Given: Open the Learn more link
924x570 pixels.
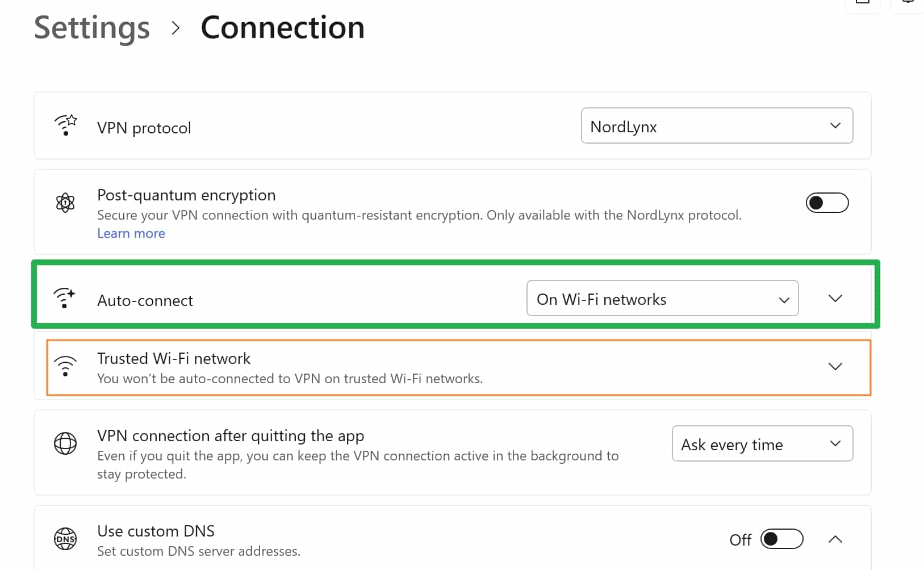Looking at the screenshot, I should pyautogui.click(x=131, y=233).
